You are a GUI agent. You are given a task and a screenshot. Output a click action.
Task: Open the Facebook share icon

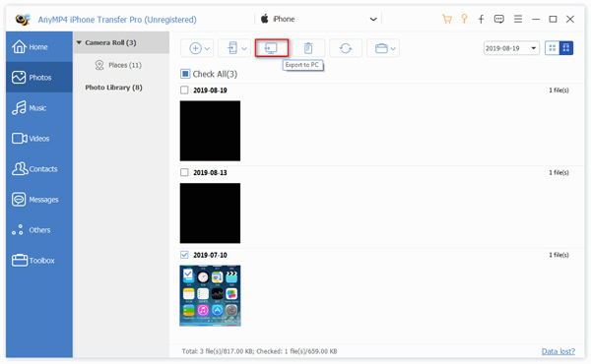(481, 20)
